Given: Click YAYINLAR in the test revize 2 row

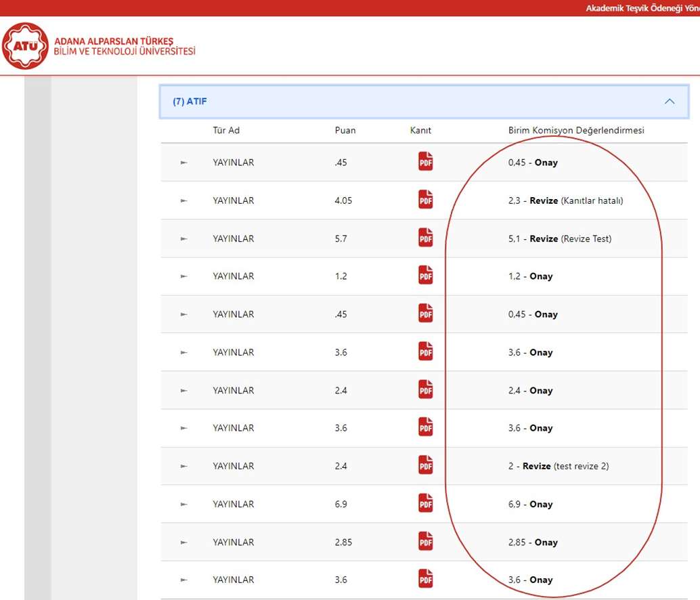Looking at the screenshot, I should coord(233,466).
